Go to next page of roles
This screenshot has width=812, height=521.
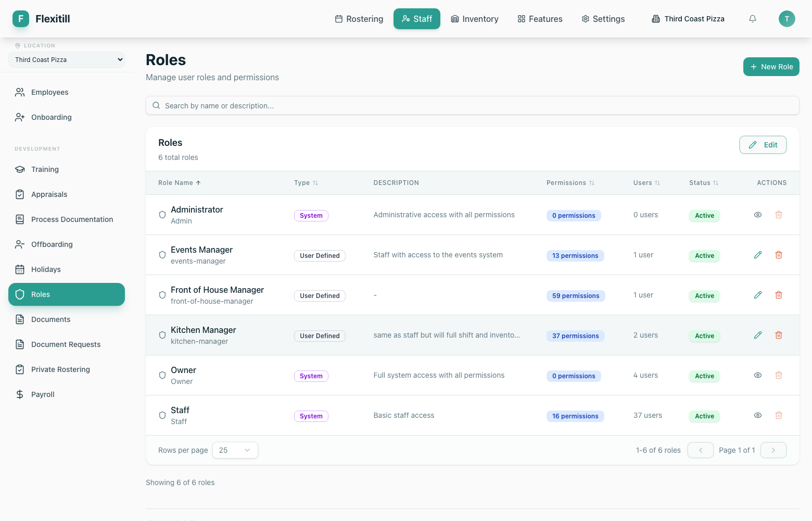(773, 450)
